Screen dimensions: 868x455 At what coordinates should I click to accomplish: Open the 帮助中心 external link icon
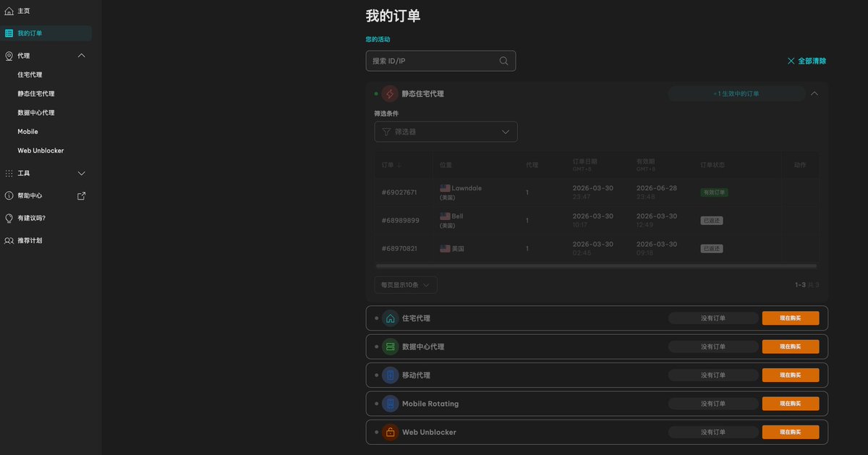pos(81,195)
